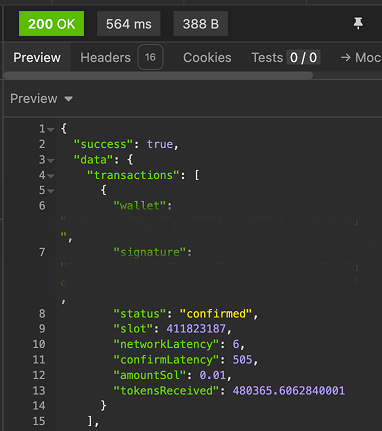Click line number 15 in gutter
Image resolution: width=382 pixels, height=431 pixels.
click(x=39, y=421)
